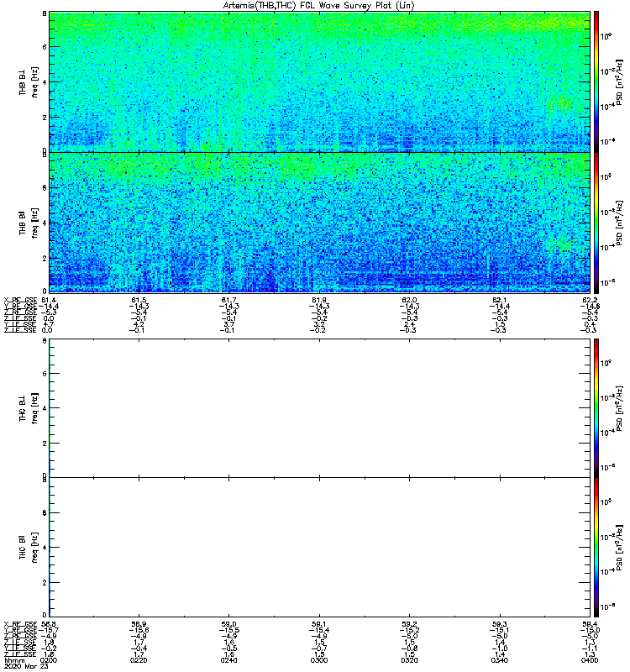Click the 'THC B∥ freq [Hz]' axis label
The image size is (630, 672).
pyautogui.click(x=29, y=548)
